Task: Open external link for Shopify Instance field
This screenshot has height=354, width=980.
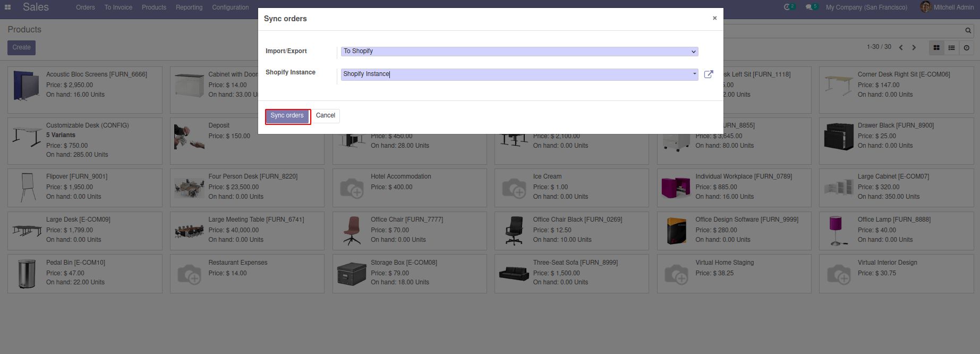Action: [x=709, y=74]
